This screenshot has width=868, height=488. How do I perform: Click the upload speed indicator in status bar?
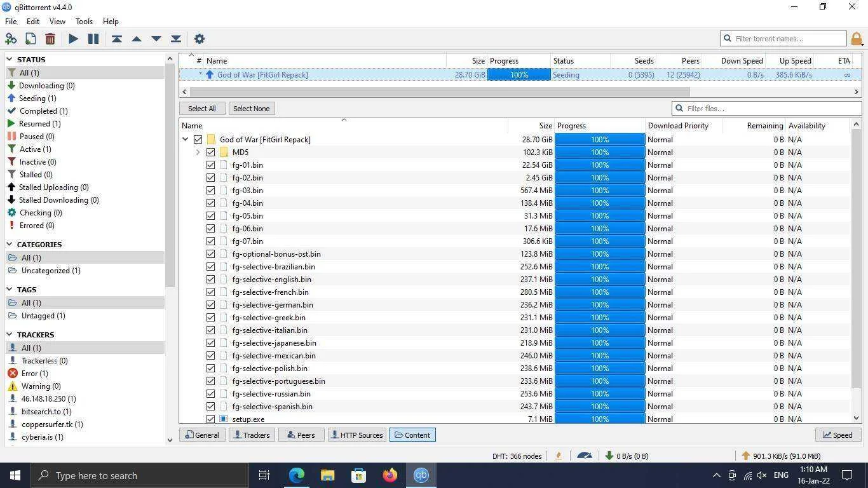point(781,456)
